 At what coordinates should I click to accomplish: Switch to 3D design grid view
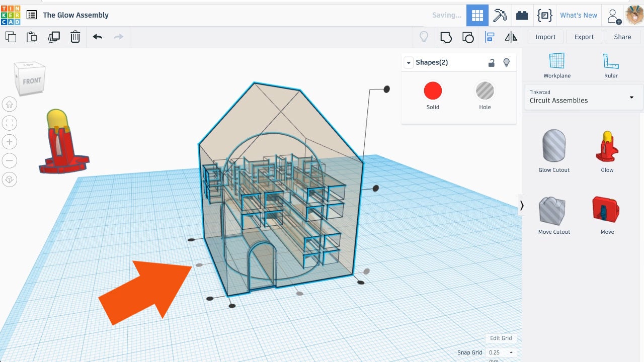point(477,15)
